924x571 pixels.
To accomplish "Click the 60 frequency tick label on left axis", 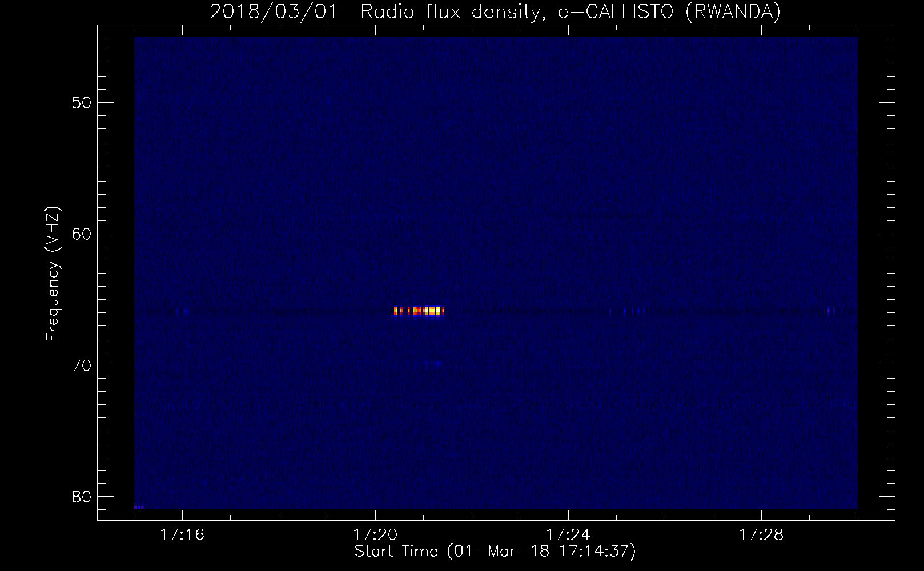I will coord(81,234).
